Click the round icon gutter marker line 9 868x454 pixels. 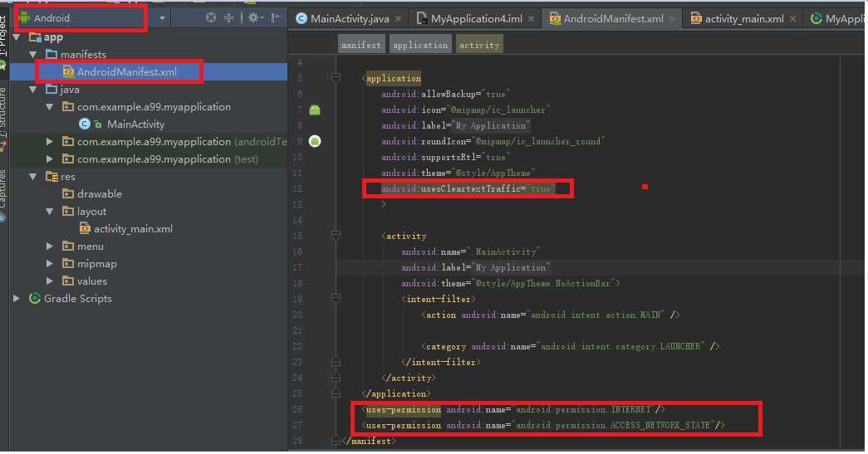click(x=315, y=142)
